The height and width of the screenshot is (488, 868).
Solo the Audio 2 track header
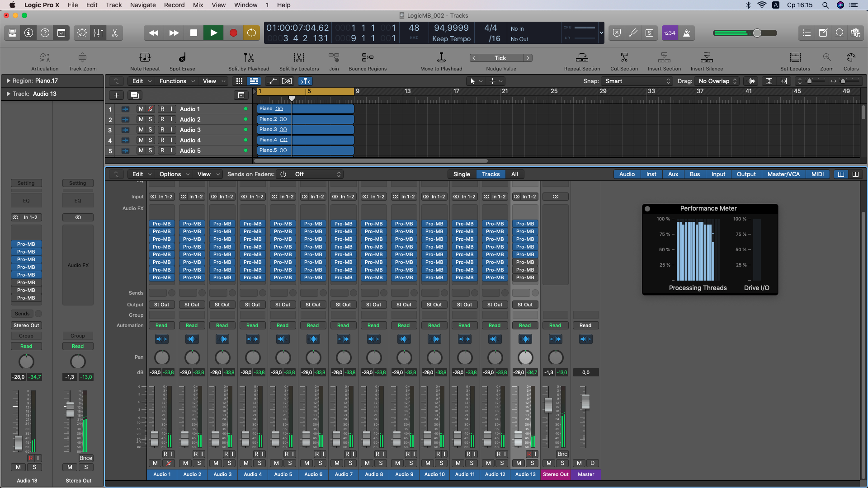click(150, 119)
